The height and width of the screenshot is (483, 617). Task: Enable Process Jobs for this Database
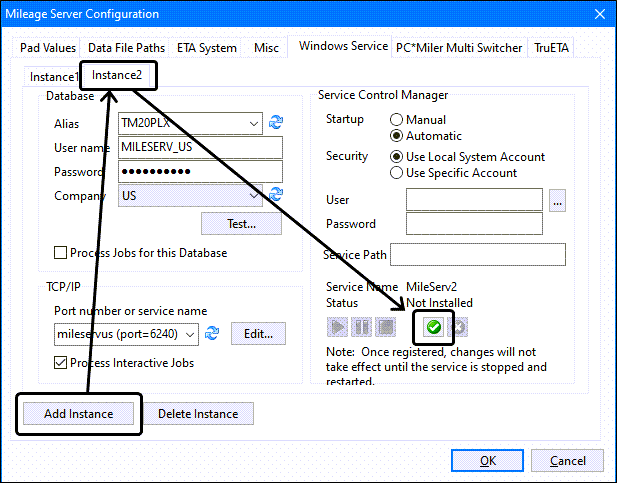pyautogui.click(x=62, y=253)
